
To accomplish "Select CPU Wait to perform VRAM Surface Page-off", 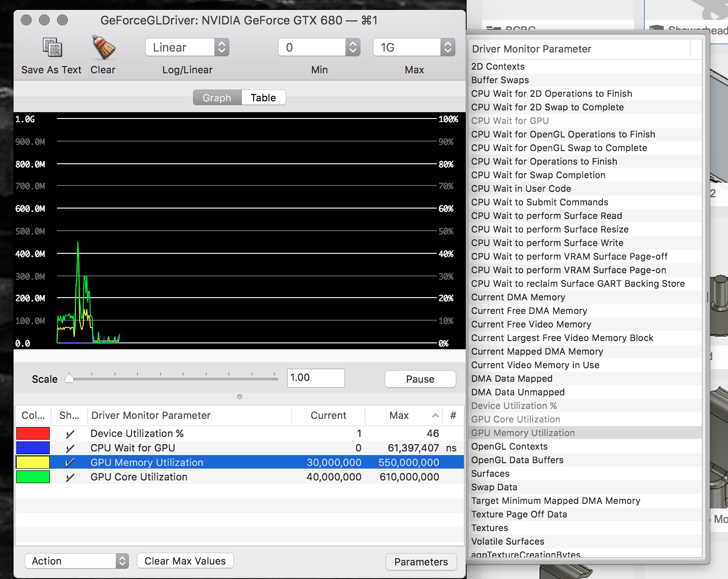I will pyautogui.click(x=585, y=256).
